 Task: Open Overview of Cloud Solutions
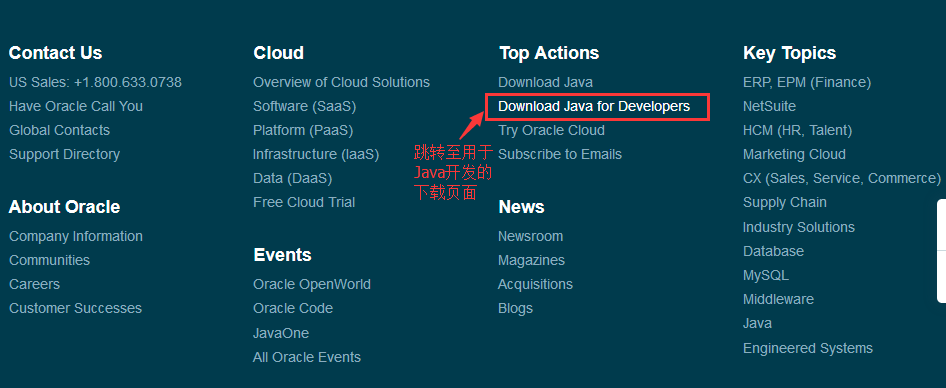point(341,82)
